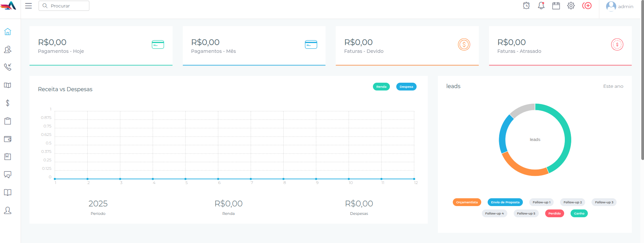The height and width of the screenshot is (243, 644).
Task: Open the chat messages sidebar icon
Action: 7,175
